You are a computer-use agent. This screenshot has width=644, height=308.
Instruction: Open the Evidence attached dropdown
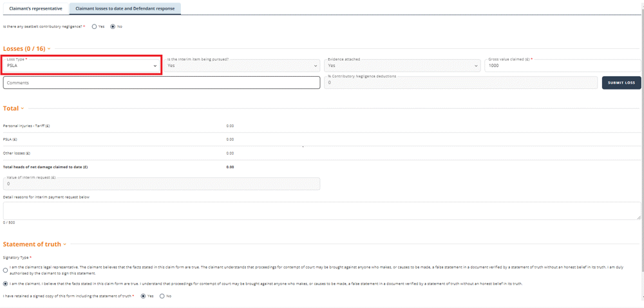pos(402,66)
